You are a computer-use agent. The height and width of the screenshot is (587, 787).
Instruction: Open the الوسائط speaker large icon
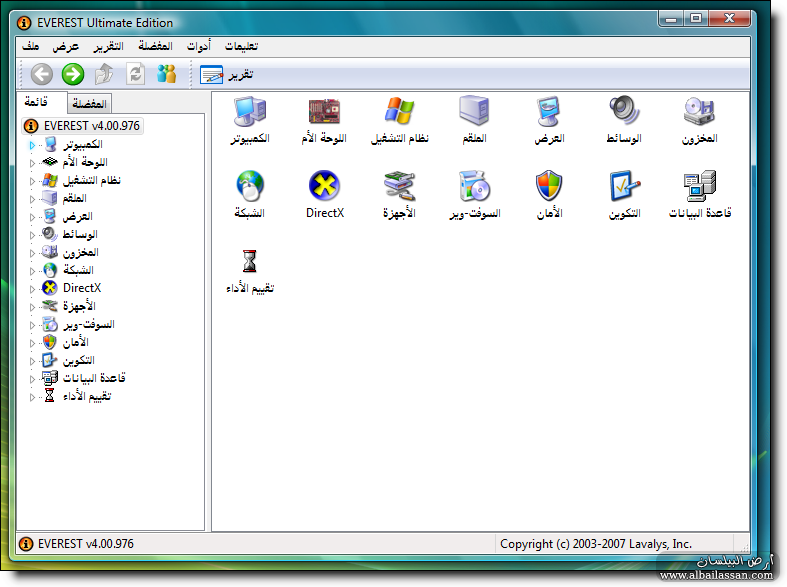[x=624, y=120]
